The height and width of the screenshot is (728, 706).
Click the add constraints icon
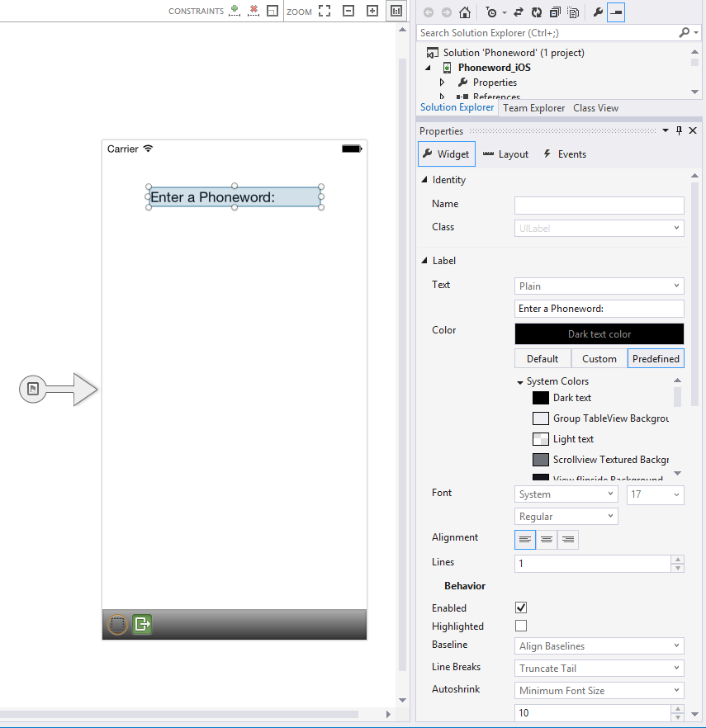pyautogui.click(x=235, y=11)
